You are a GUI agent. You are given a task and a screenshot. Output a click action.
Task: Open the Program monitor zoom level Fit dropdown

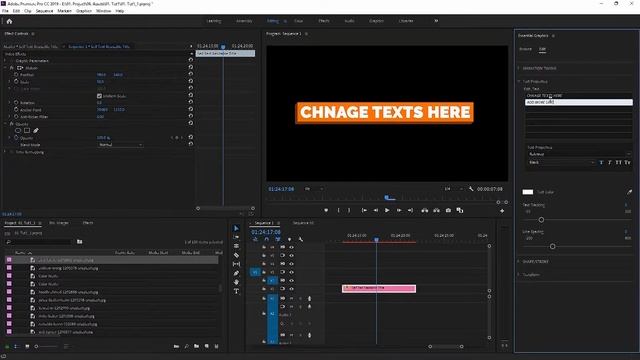[314, 189]
